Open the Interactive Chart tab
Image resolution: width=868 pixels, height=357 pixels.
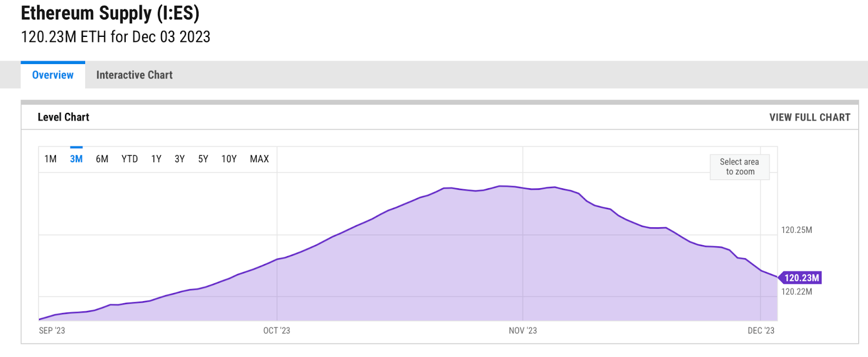click(x=135, y=75)
